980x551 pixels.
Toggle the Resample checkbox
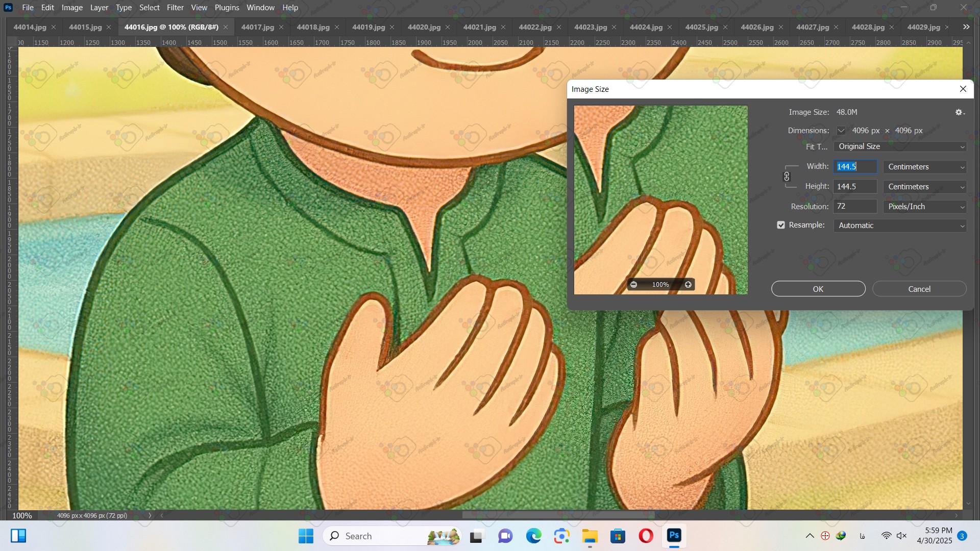click(781, 225)
